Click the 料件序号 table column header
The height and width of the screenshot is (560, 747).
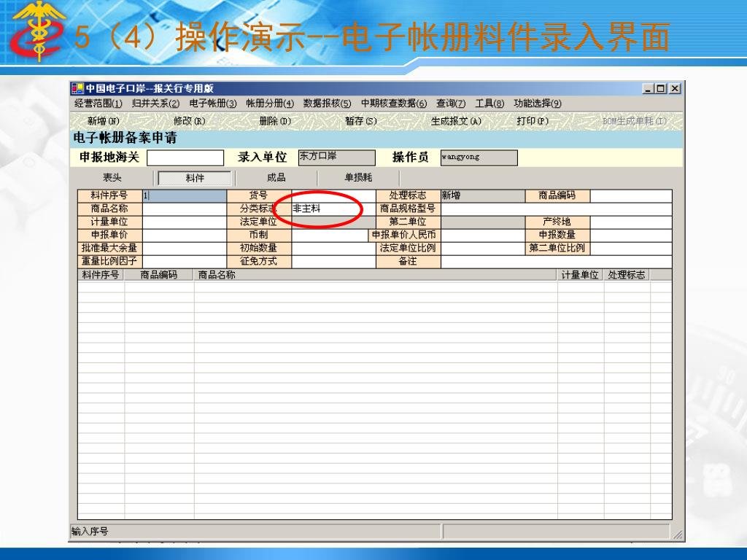[101, 275]
